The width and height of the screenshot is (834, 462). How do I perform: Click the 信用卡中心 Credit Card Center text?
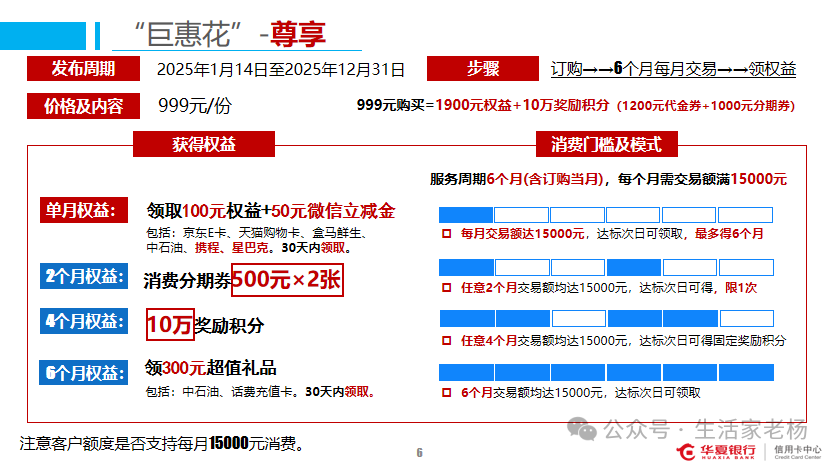[x=797, y=452]
